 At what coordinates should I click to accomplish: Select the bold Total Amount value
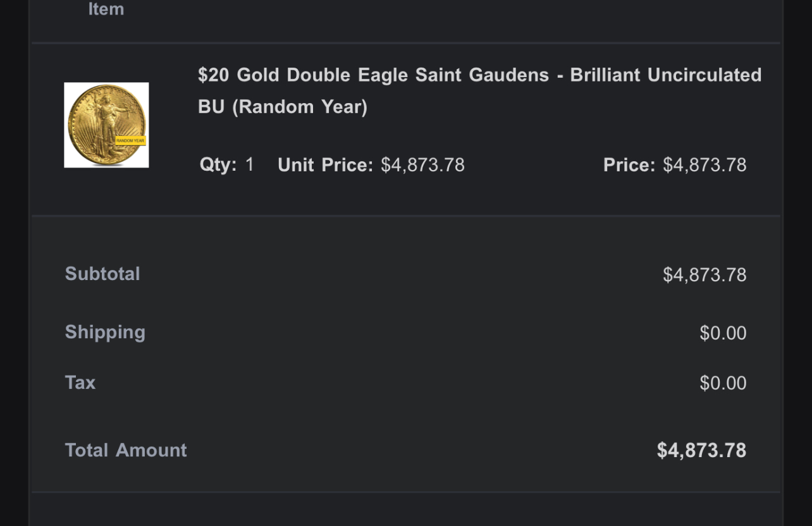(701, 450)
